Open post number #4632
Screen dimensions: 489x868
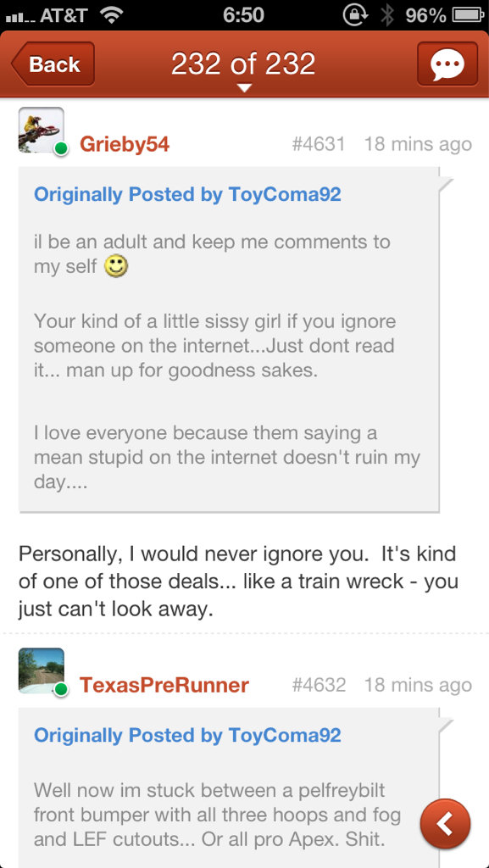click(319, 685)
